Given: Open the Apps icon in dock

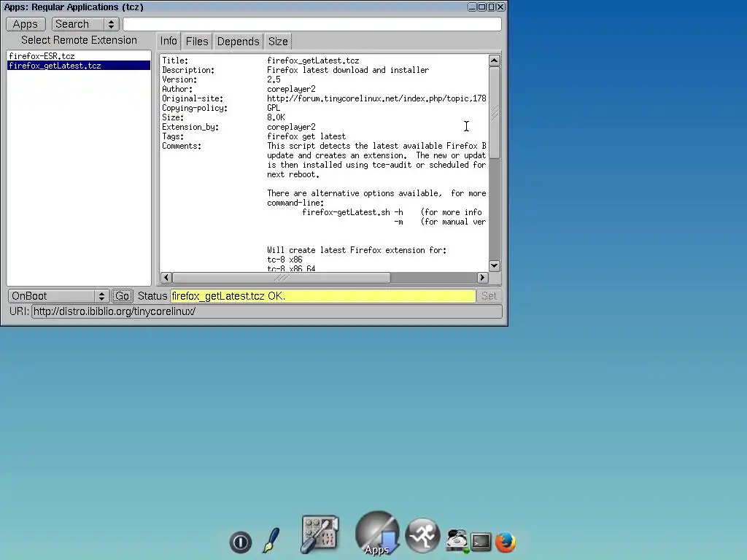Looking at the screenshot, I should click(x=377, y=534).
